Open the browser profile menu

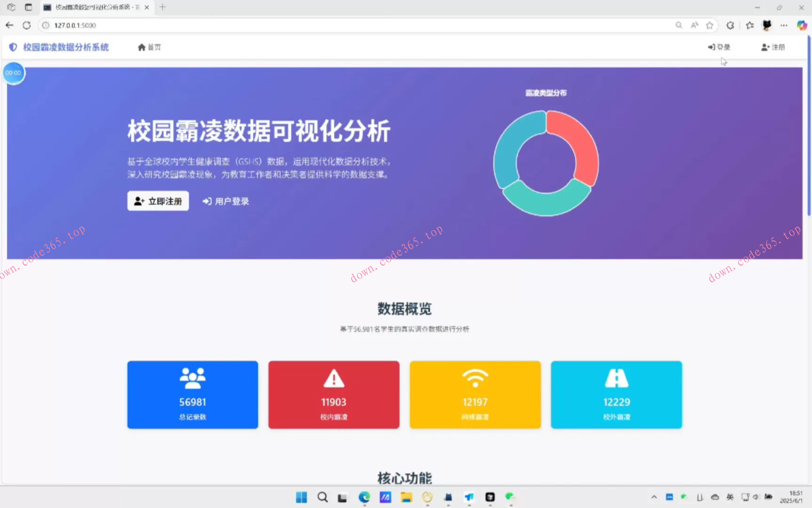click(x=766, y=25)
